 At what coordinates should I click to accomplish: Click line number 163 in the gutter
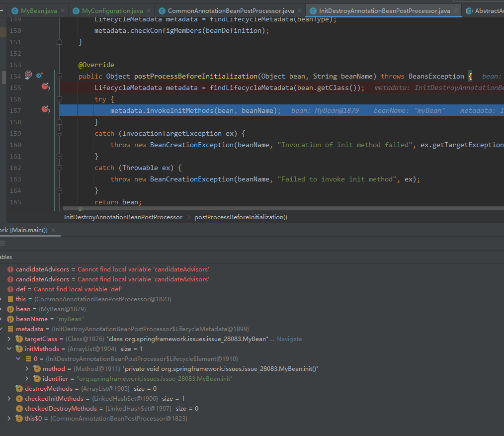[15, 179]
